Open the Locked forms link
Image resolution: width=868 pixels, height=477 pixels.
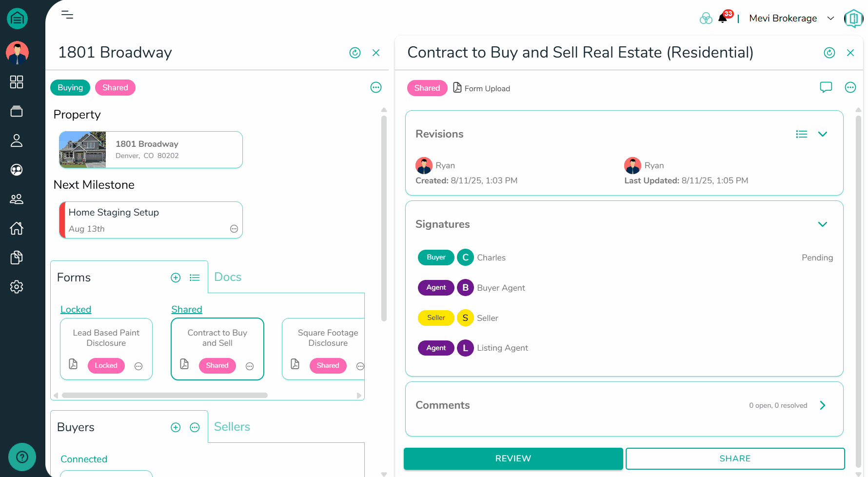[76, 309]
